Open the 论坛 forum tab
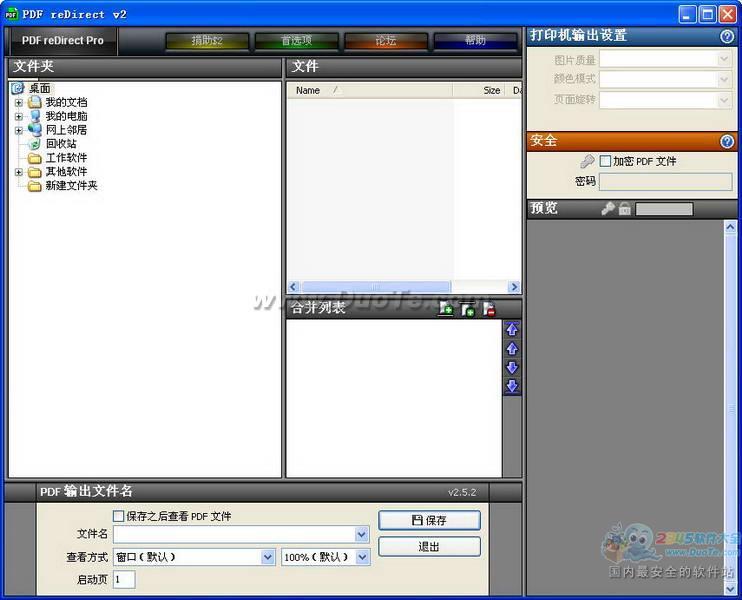The image size is (742, 600). tap(386, 41)
